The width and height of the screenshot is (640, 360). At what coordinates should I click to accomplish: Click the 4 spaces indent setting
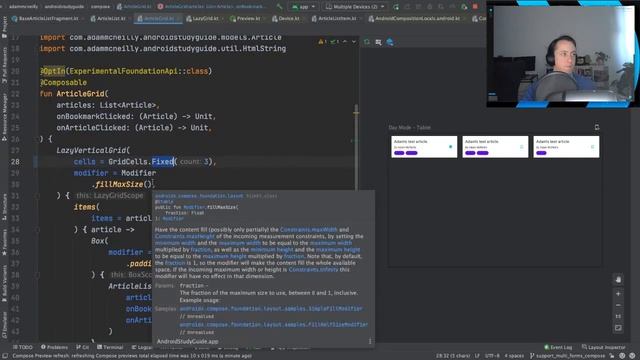coord(514,356)
